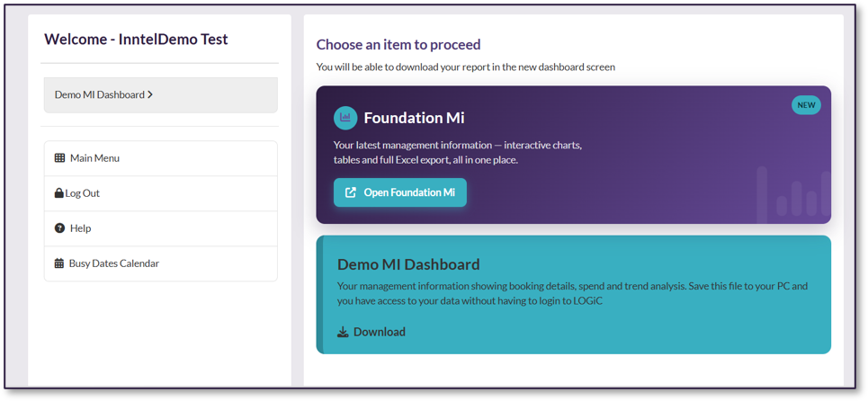Open Busy Dates Calendar entry
This screenshot has width=868, height=401.
(160, 263)
